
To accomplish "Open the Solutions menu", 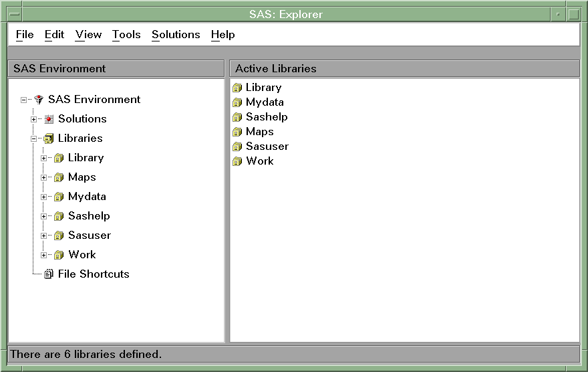I will (176, 35).
